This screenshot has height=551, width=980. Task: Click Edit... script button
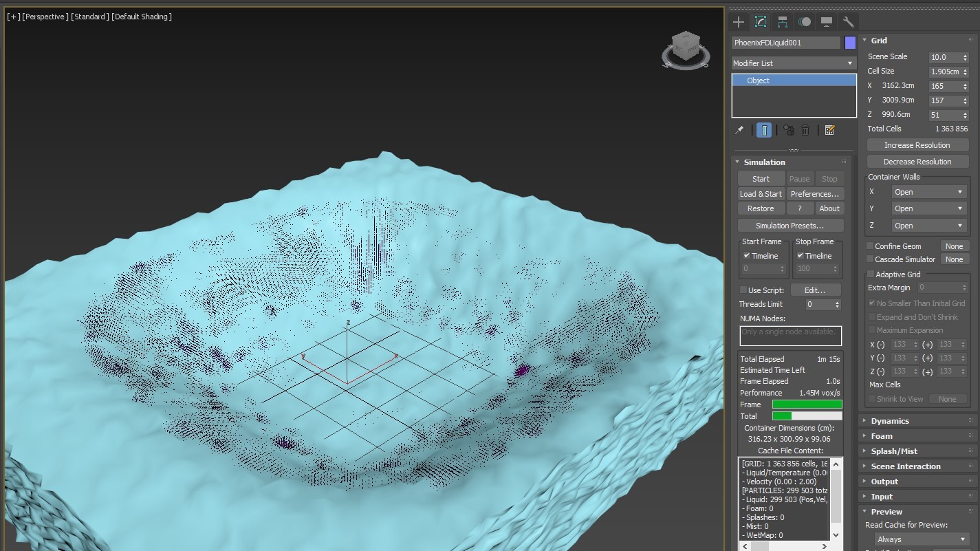tap(815, 290)
